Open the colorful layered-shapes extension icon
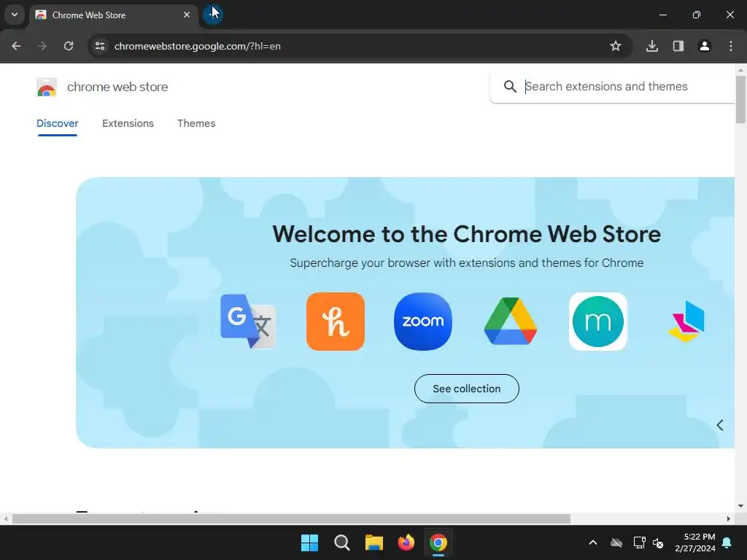The image size is (747, 560). 686,322
